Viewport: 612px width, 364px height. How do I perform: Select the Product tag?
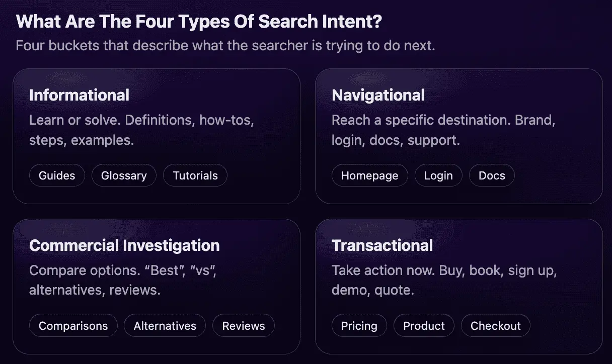pyautogui.click(x=424, y=326)
